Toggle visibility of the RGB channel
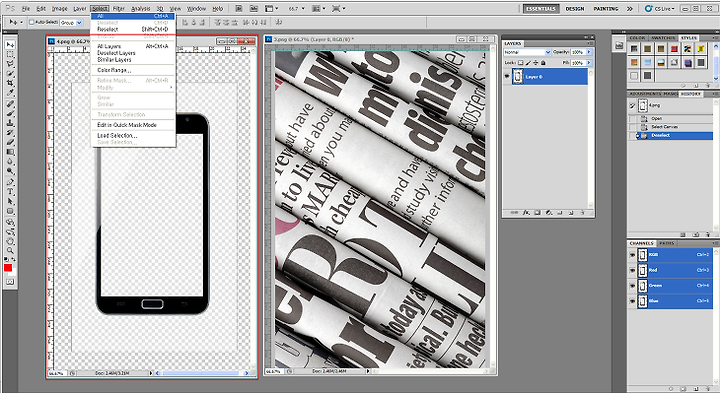 point(633,254)
